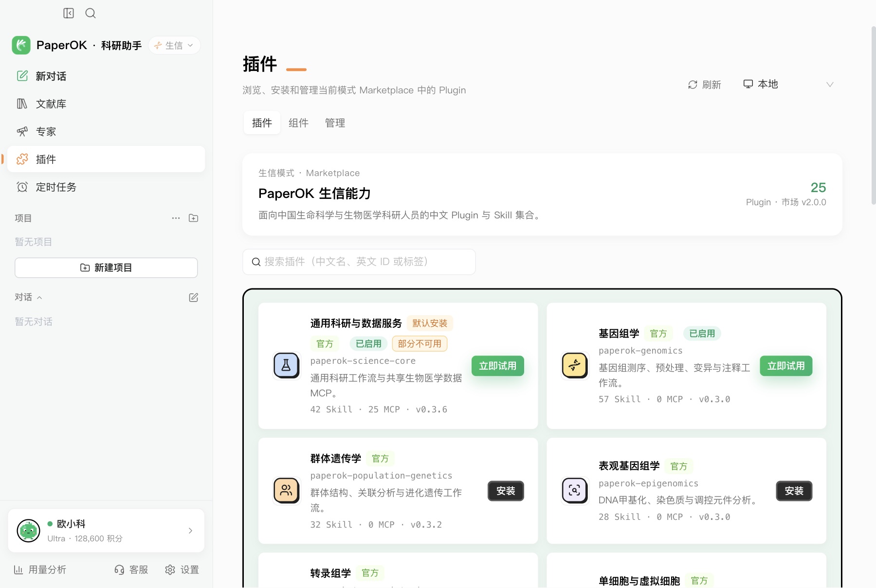The image size is (876, 588).
Task: Click the PaperOK 生信能力 heading
Action: coord(314,194)
